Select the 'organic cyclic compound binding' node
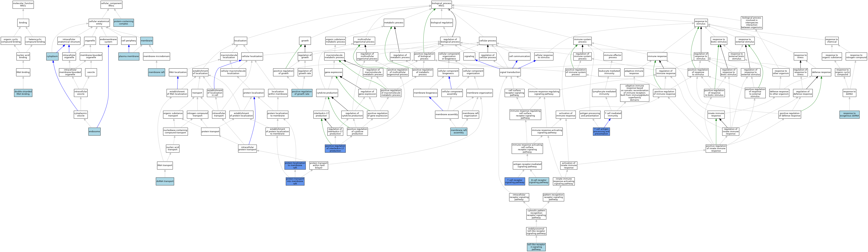The width and height of the screenshot is (868, 252). pos(11,41)
